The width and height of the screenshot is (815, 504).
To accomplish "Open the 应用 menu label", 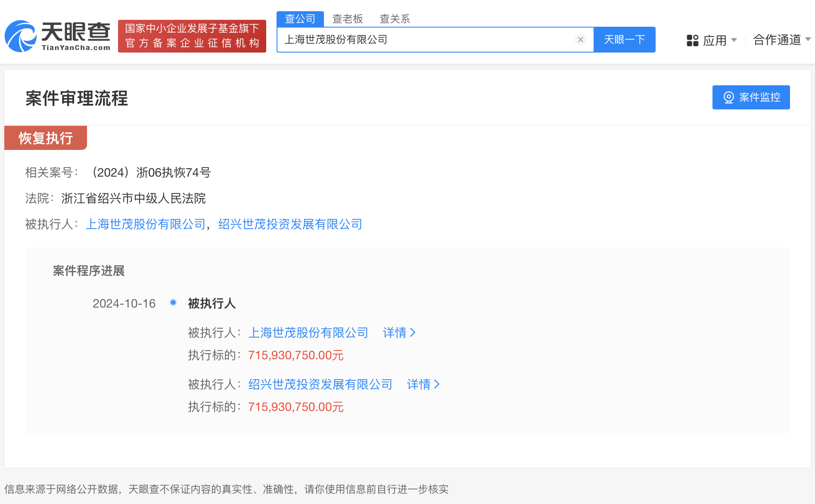I will pos(715,40).
